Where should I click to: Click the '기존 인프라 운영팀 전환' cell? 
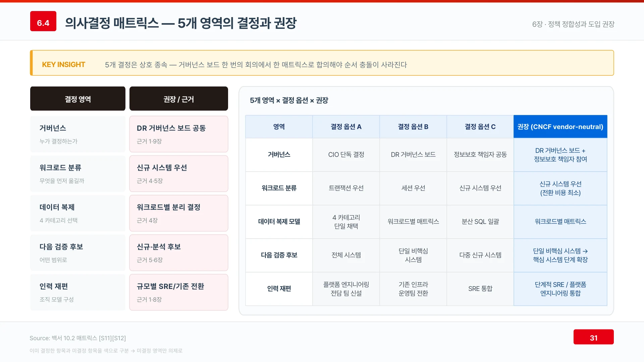click(413, 289)
